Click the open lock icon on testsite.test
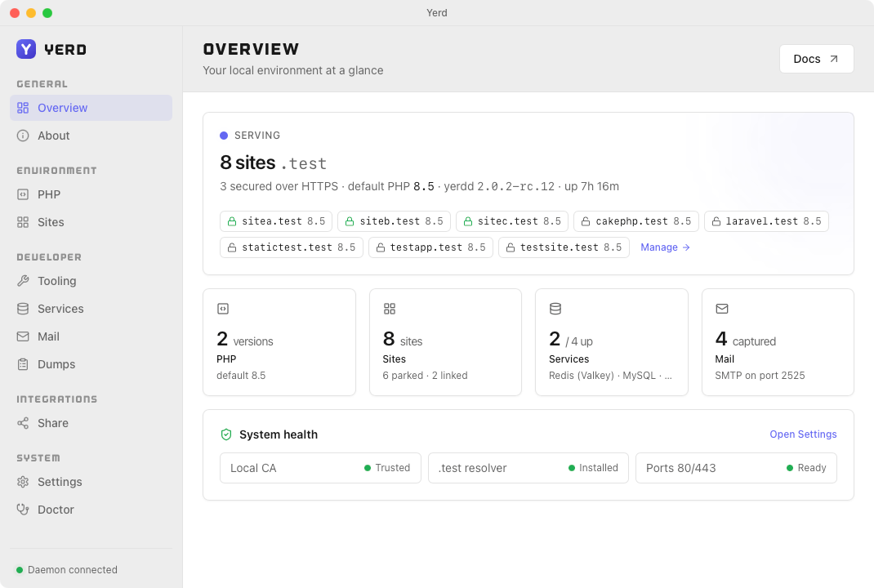The width and height of the screenshot is (874, 588). click(510, 247)
